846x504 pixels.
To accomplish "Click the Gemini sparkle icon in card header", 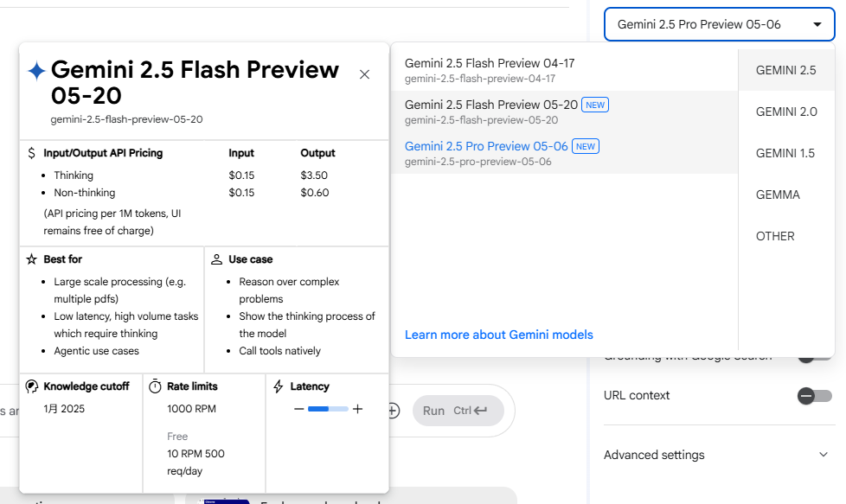I will [36, 71].
